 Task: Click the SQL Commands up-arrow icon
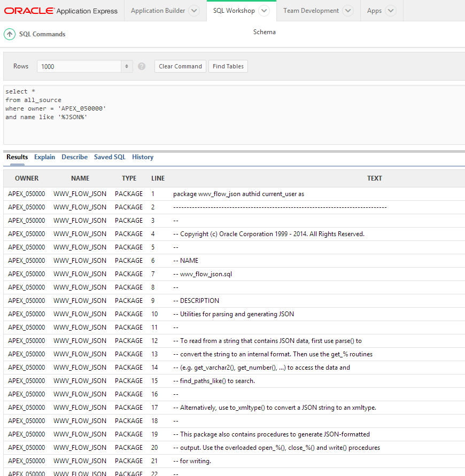[10, 34]
